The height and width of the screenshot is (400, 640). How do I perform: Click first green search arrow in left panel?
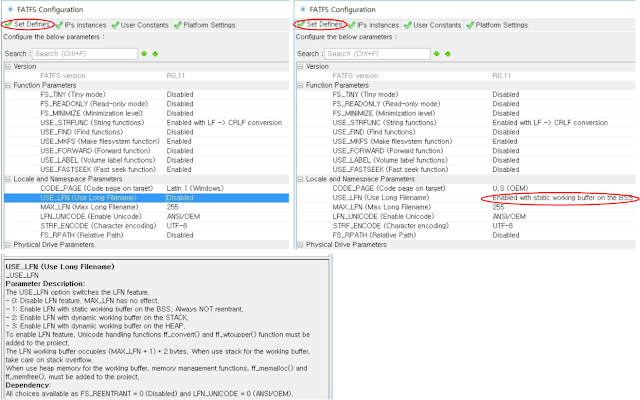[x=144, y=53]
